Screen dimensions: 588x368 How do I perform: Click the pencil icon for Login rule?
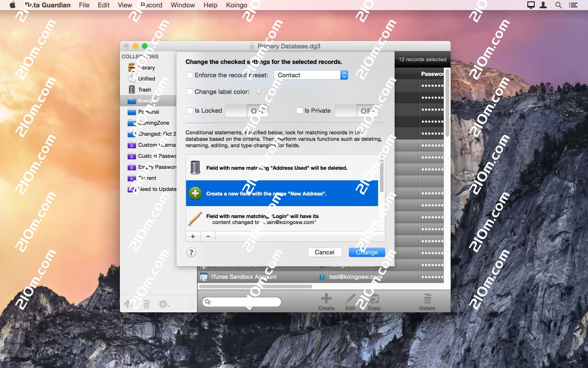click(x=195, y=219)
